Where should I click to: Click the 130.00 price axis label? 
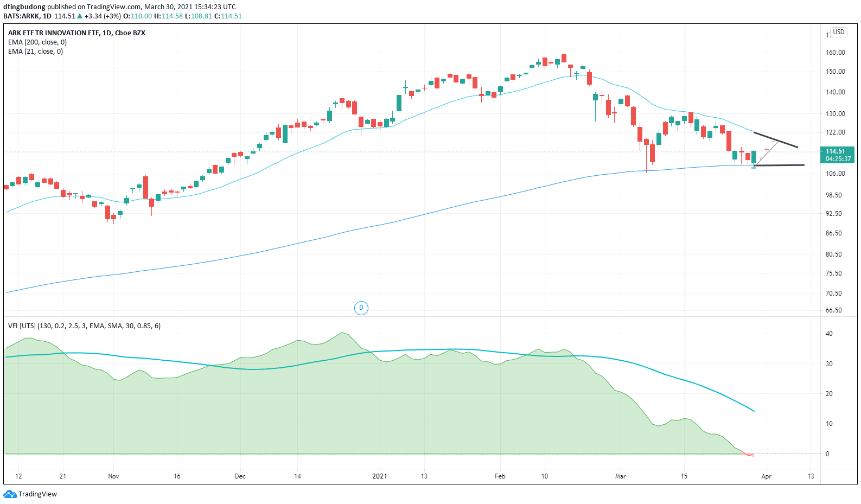tap(836, 114)
